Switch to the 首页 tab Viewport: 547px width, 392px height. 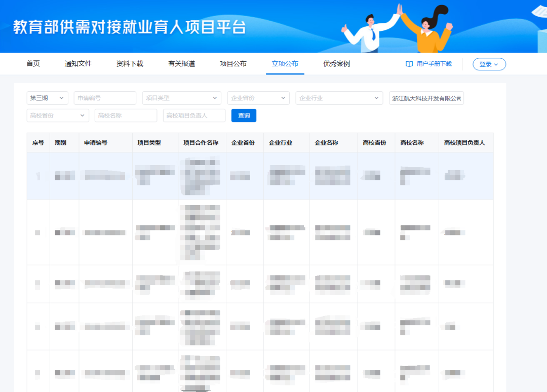(x=33, y=64)
